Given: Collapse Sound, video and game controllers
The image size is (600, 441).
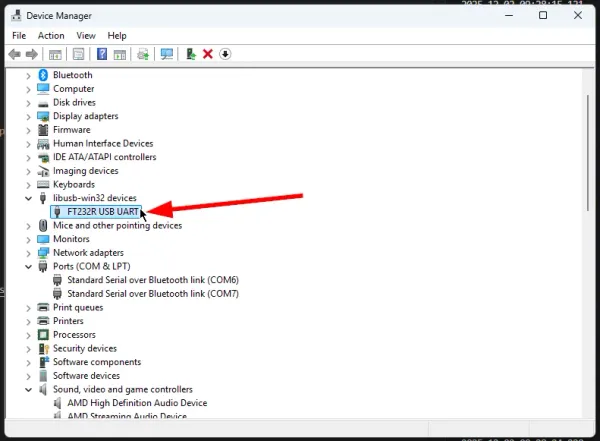Looking at the screenshot, I should click(x=27, y=390).
